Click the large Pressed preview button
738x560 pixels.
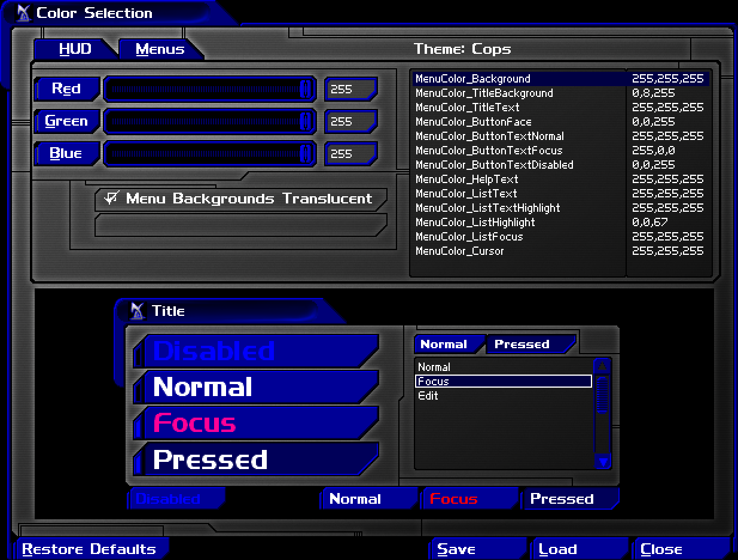tap(256, 459)
